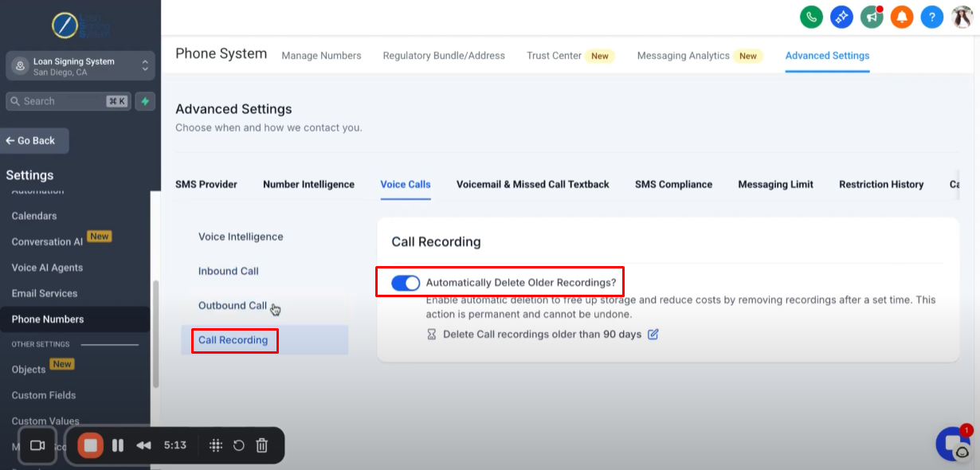
Task: Open the Messaging Analytics tab
Action: click(x=700, y=56)
